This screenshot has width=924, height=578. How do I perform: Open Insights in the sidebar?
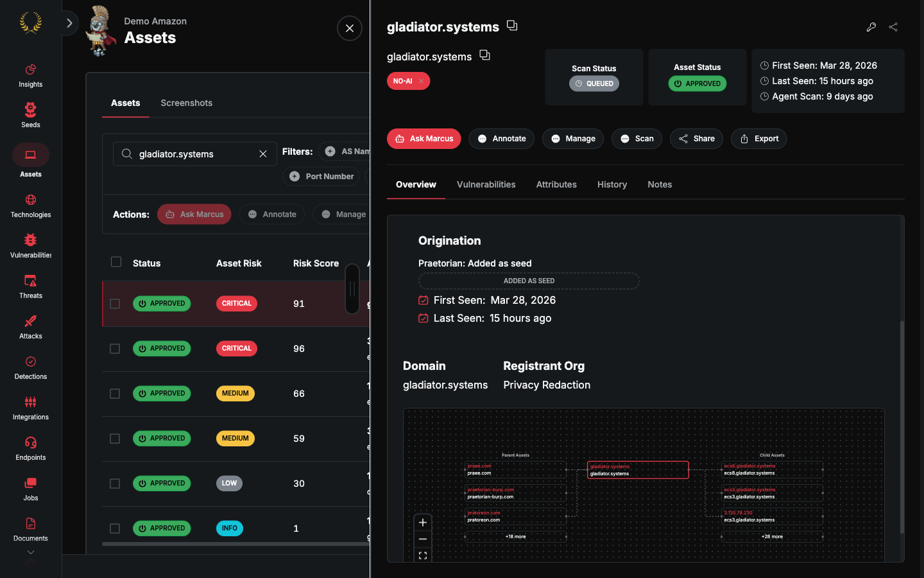coord(30,75)
